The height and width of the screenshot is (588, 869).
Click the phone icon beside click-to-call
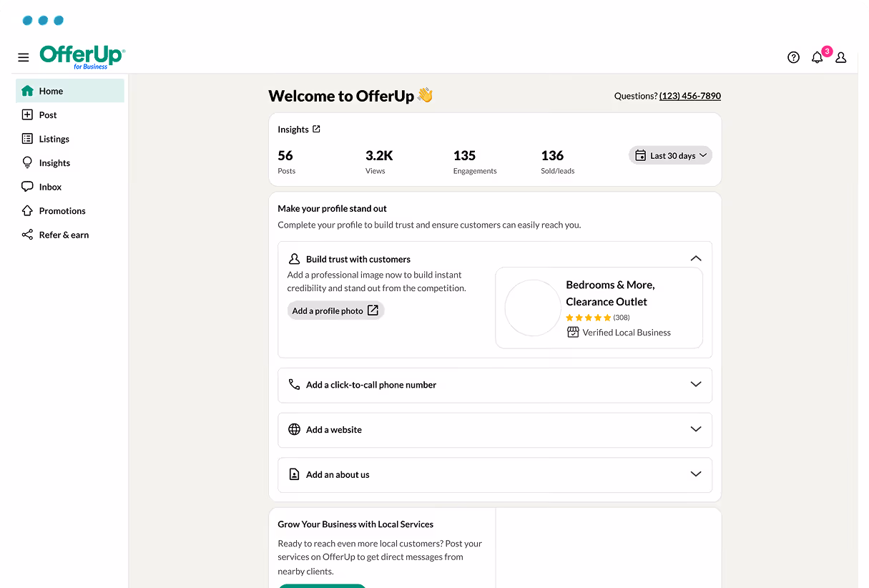tap(294, 385)
